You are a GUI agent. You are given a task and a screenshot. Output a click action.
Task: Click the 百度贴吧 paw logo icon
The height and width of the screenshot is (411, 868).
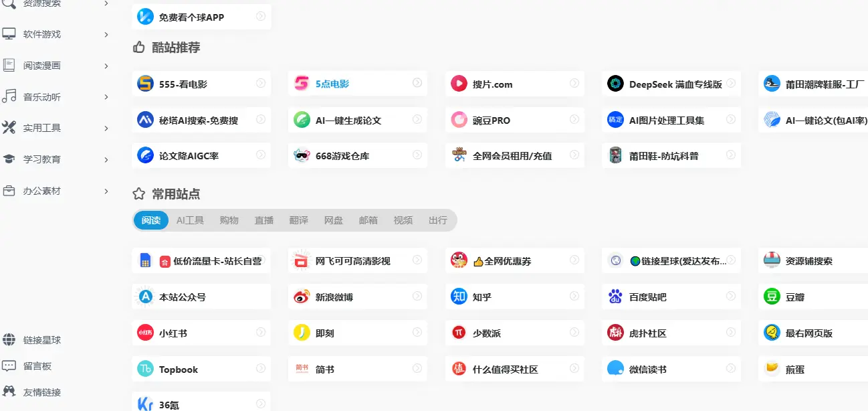(x=615, y=297)
